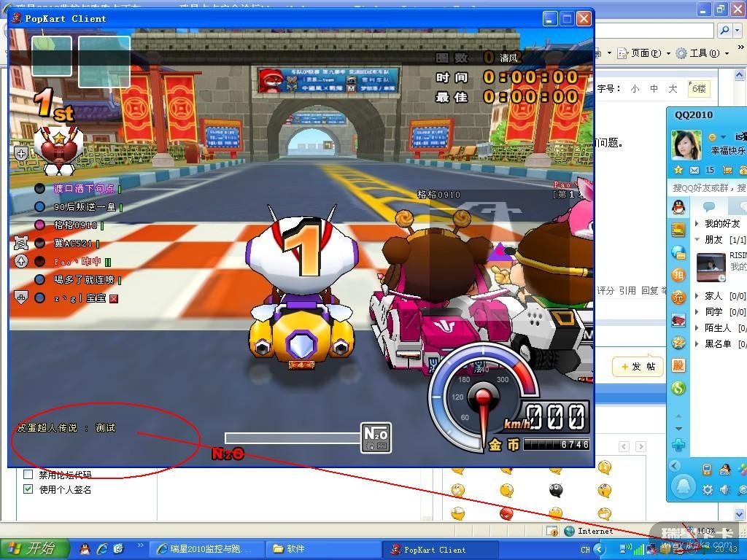The image size is (747, 560).
Task: Open QQ user profile avatar
Action: tap(686, 145)
